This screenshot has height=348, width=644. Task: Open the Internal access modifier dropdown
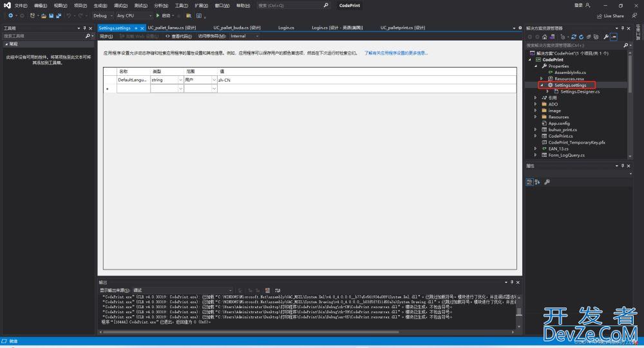tap(245, 36)
